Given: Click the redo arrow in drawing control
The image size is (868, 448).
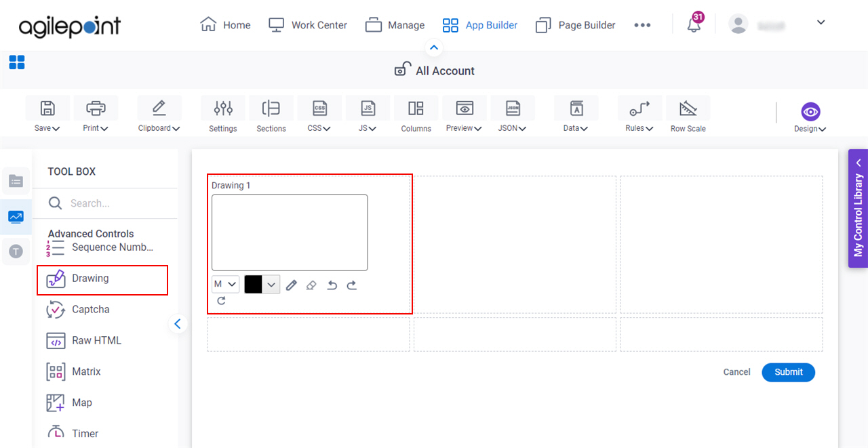Looking at the screenshot, I should click(351, 285).
